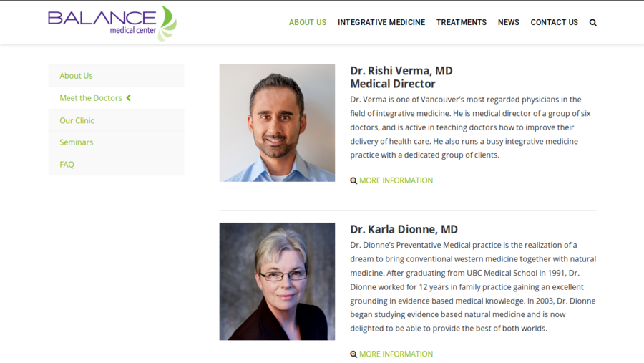Open the FAQ sidebar link

coord(67,165)
